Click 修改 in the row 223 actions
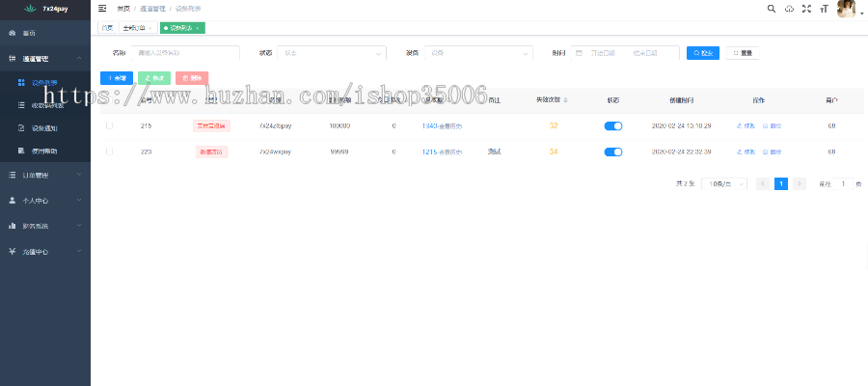868x386 pixels. (x=746, y=152)
